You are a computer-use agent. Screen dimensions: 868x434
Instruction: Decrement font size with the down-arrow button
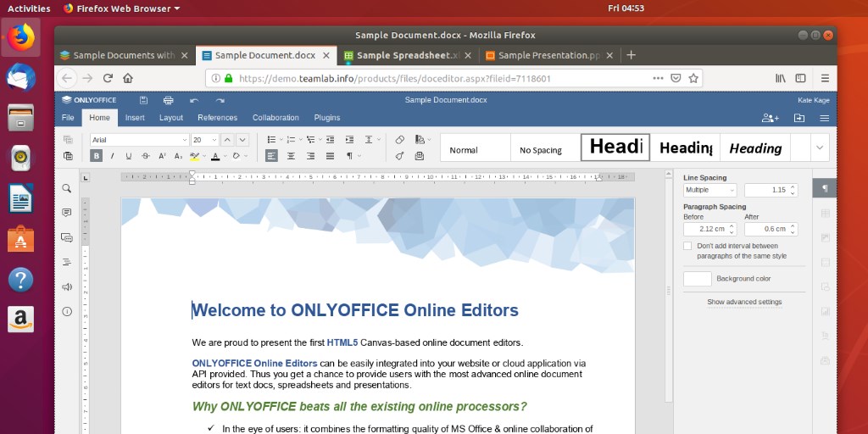242,140
